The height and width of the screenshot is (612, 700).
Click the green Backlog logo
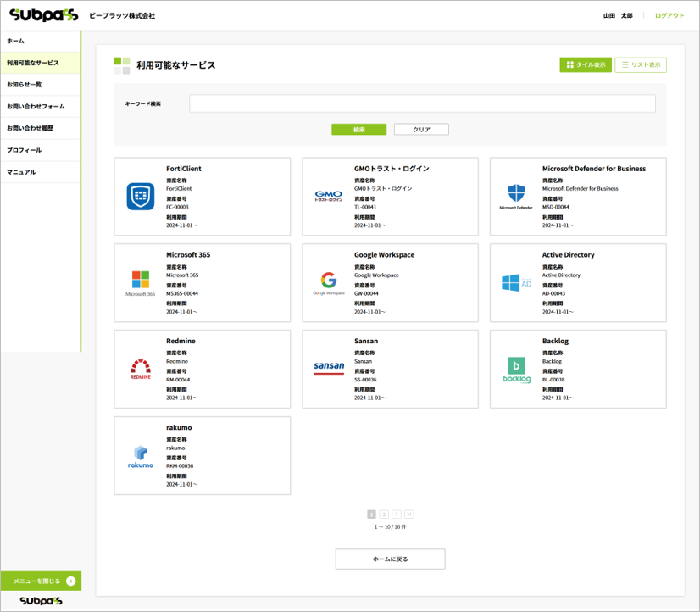(516, 370)
